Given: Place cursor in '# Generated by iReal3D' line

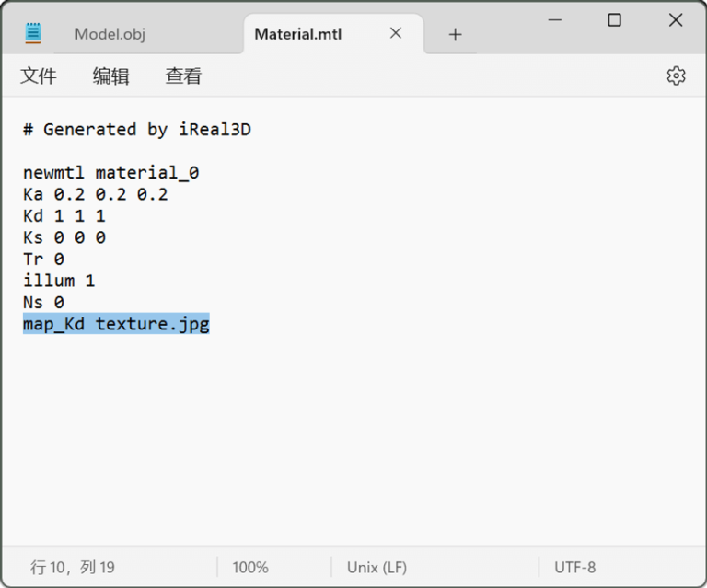Looking at the screenshot, I should 136,130.
